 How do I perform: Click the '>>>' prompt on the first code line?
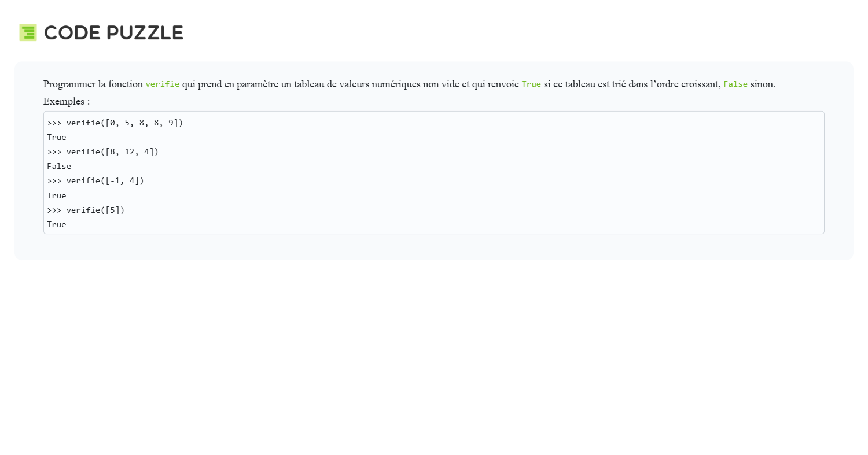(54, 123)
